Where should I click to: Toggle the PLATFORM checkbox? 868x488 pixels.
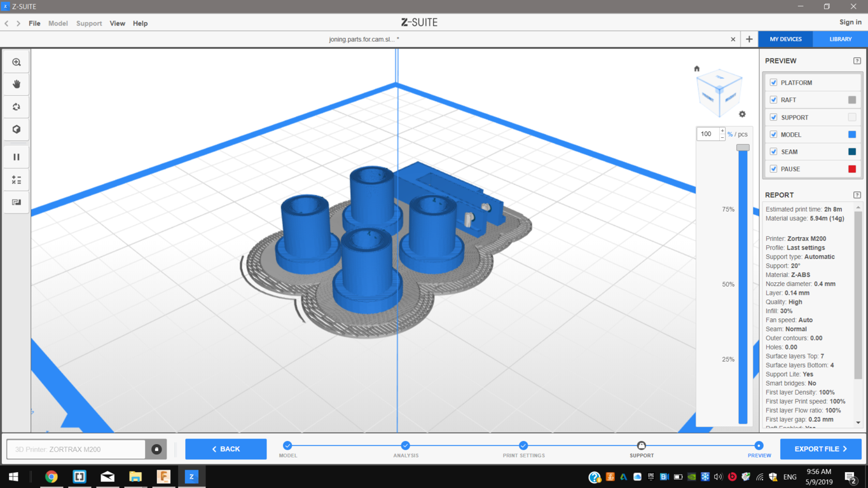pyautogui.click(x=774, y=83)
